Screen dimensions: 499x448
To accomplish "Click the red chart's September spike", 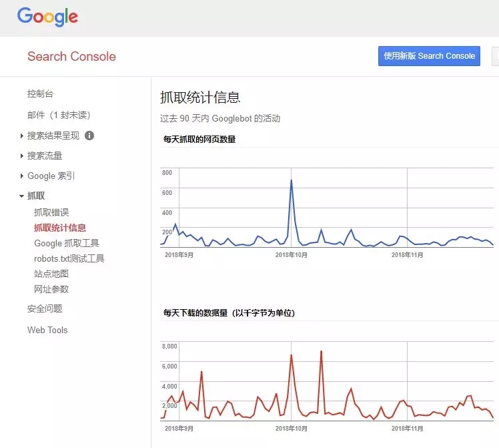I will pyautogui.click(x=201, y=372).
